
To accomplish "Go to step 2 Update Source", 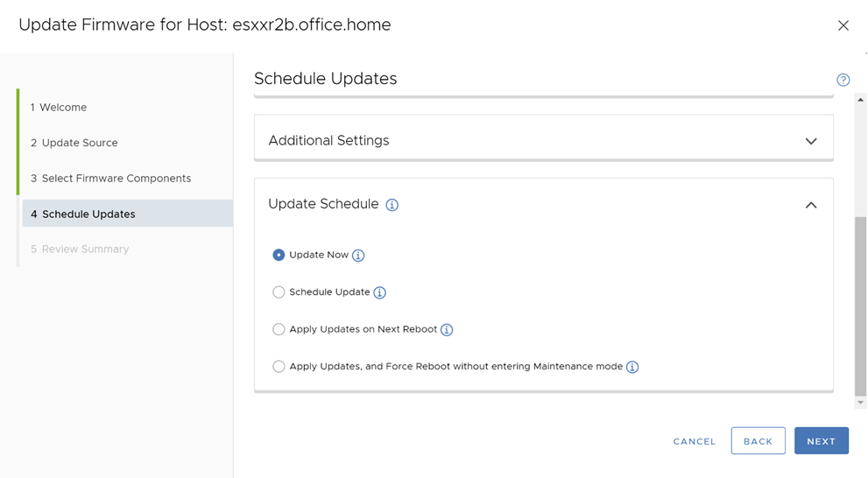I will 74,143.
